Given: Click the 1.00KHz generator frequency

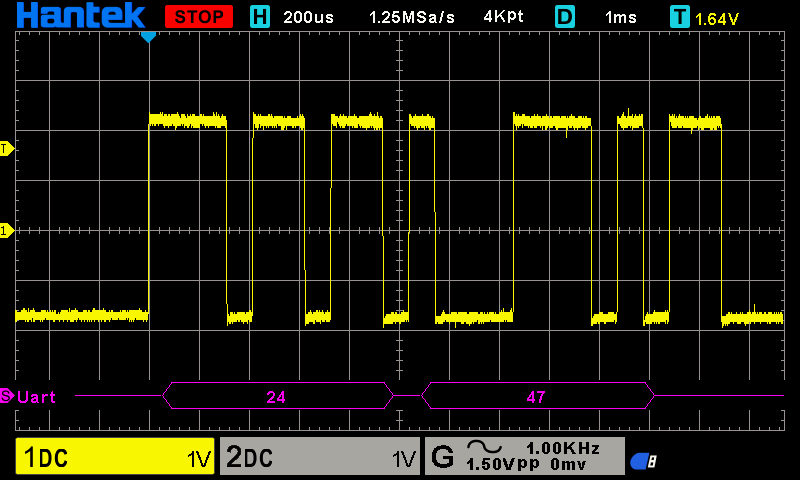Looking at the screenshot, I should click(563, 448).
